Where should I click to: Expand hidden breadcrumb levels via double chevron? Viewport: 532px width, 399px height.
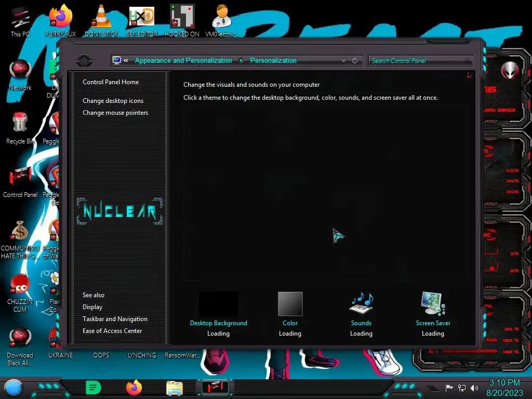pyautogui.click(x=126, y=61)
